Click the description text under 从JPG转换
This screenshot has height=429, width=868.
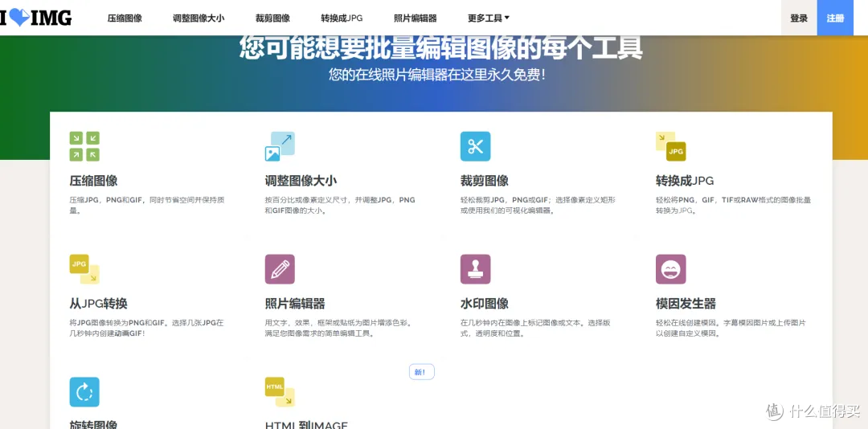[146, 329]
